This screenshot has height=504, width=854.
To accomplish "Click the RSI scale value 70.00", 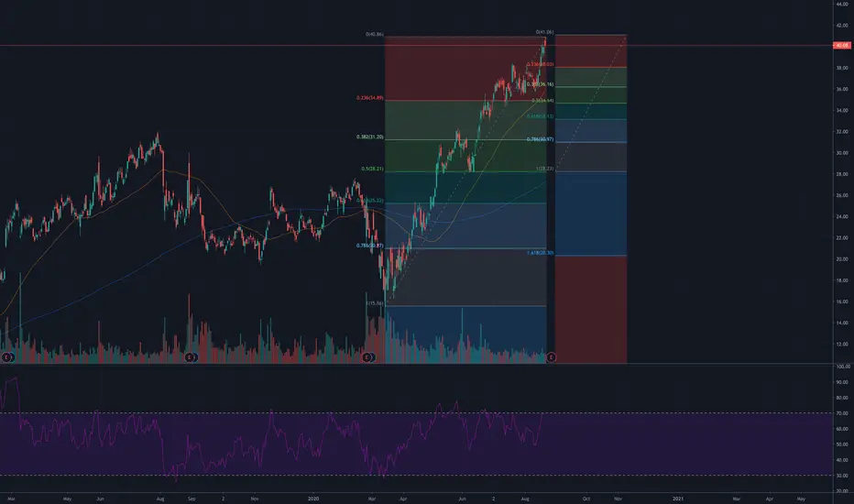I will (x=842, y=413).
